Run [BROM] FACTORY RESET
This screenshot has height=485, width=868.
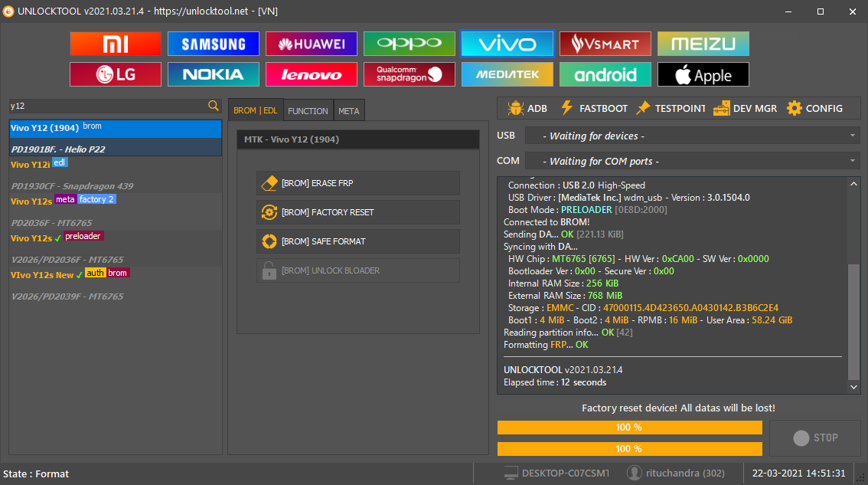click(357, 212)
